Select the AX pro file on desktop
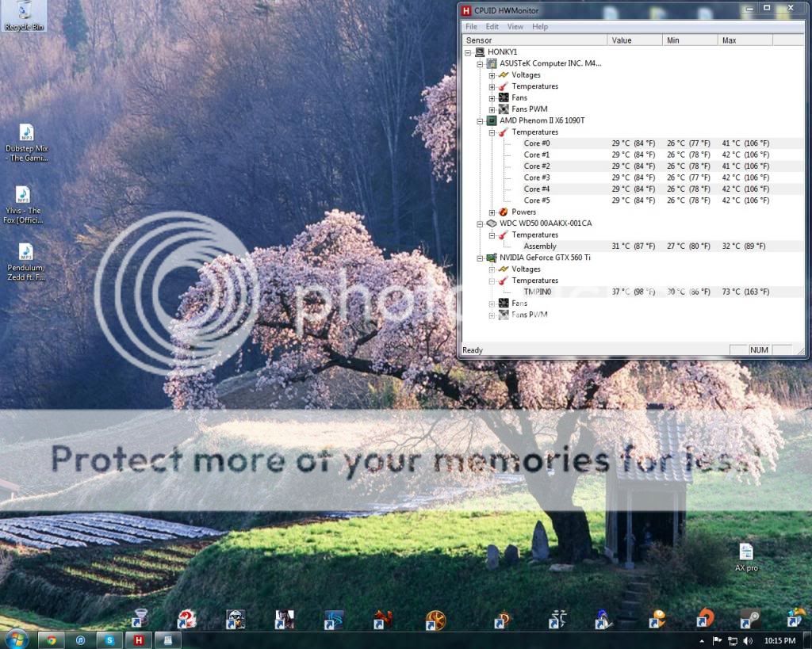812x649 pixels. (x=746, y=557)
